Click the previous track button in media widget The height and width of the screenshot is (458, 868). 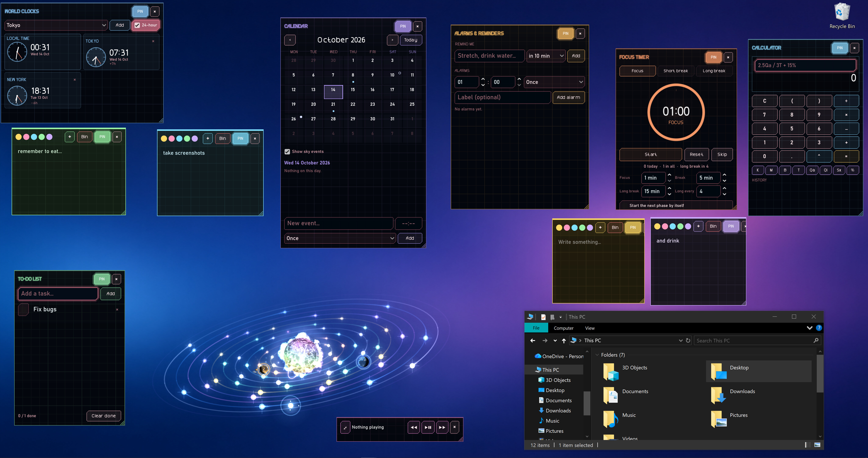coord(414,427)
